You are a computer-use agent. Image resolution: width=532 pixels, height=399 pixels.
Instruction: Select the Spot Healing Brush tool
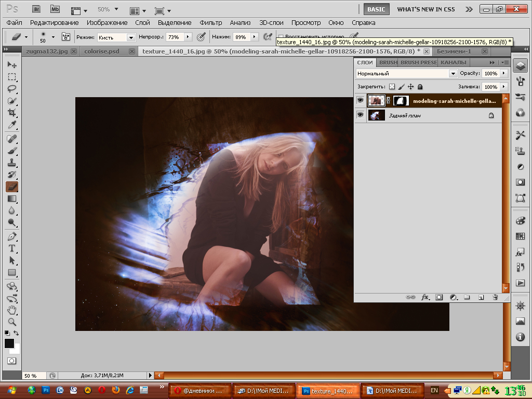coord(12,138)
